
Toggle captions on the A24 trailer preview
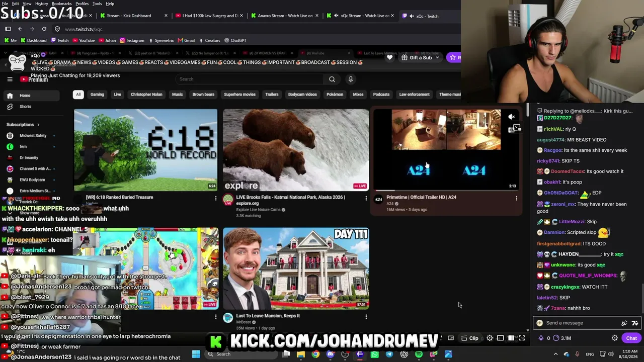[x=512, y=129]
